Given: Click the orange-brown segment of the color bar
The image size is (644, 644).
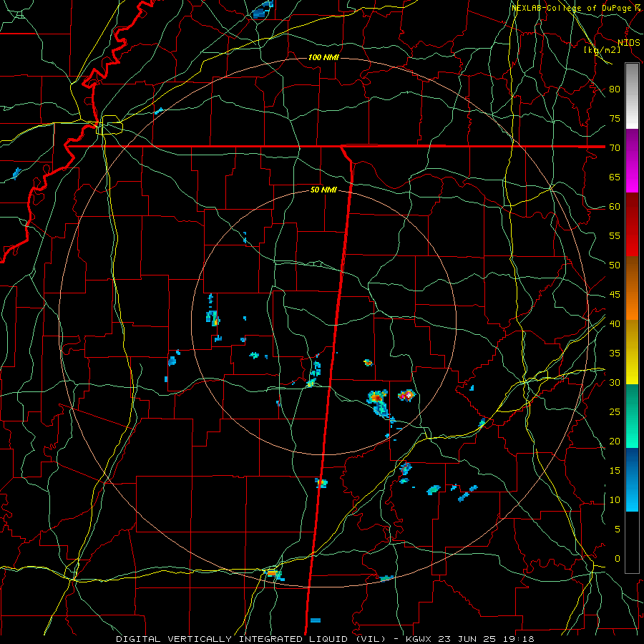Looking at the screenshot, I should pos(632,288).
